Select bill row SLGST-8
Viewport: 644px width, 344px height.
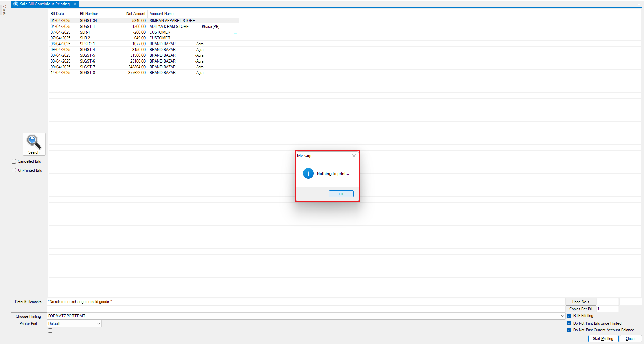[87, 73]
